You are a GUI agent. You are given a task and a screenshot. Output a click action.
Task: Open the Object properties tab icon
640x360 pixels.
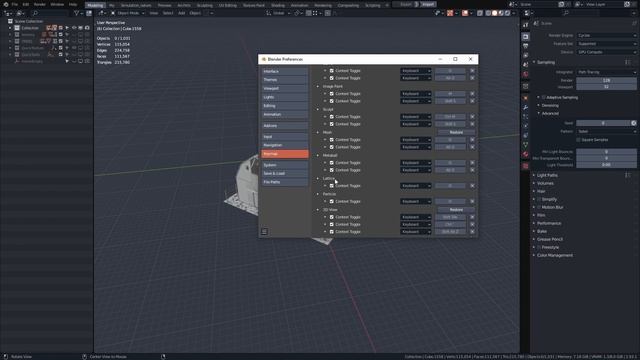(525, 98)
